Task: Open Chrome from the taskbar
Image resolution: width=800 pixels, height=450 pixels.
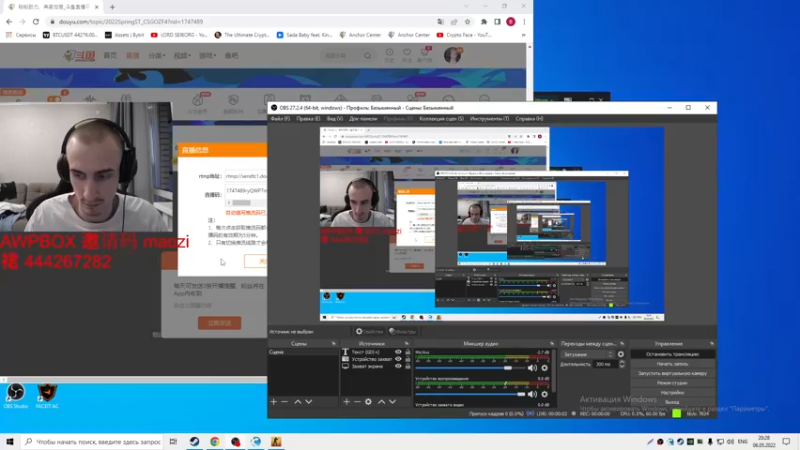Action: pos(215,442)
